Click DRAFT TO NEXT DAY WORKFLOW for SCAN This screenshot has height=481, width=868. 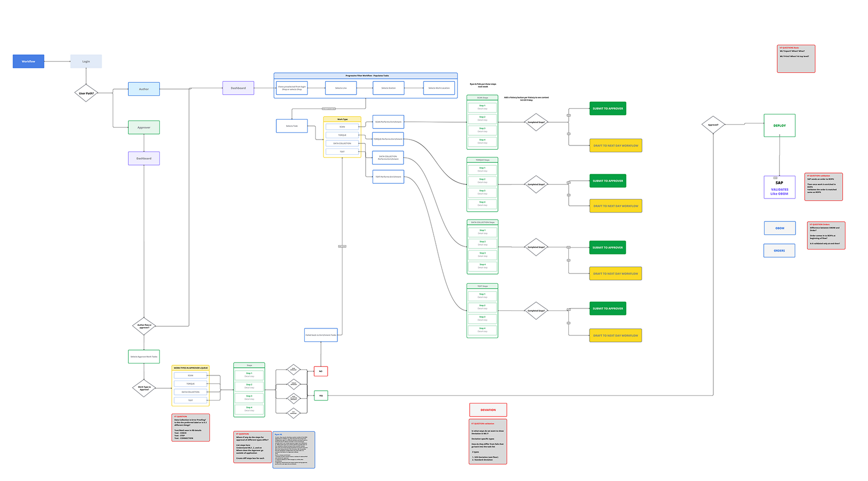click(616, 146)
